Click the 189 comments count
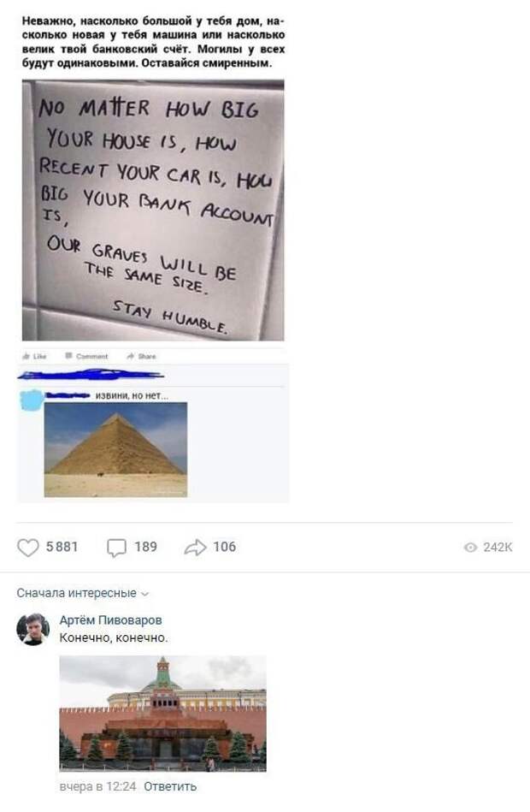This screenshot has width=530, height=812. coord(146,547)
